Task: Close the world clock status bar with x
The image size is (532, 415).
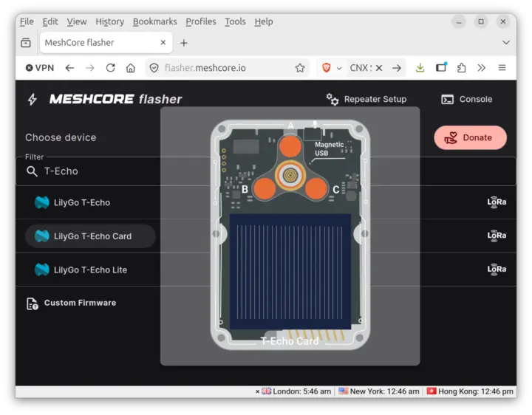Action: (258, 391)
